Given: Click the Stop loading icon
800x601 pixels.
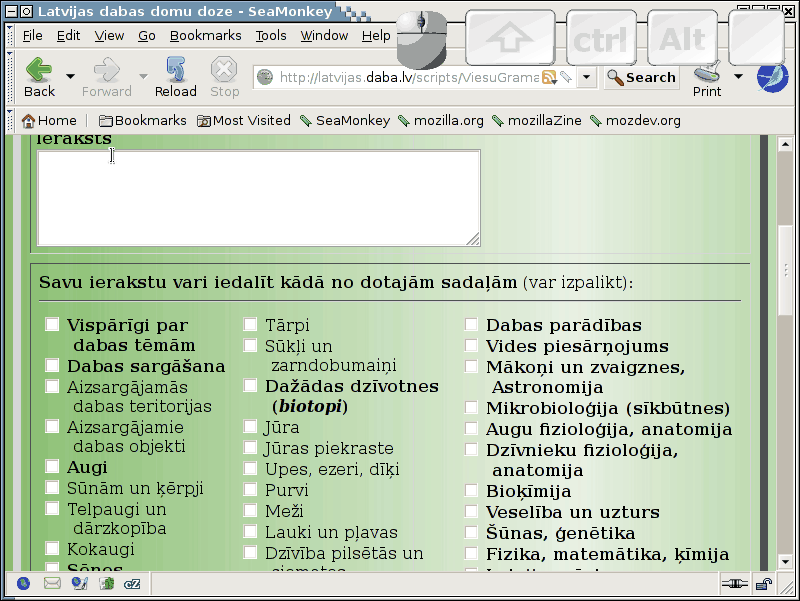Looking at the screenshot, I should click(224, 70).
